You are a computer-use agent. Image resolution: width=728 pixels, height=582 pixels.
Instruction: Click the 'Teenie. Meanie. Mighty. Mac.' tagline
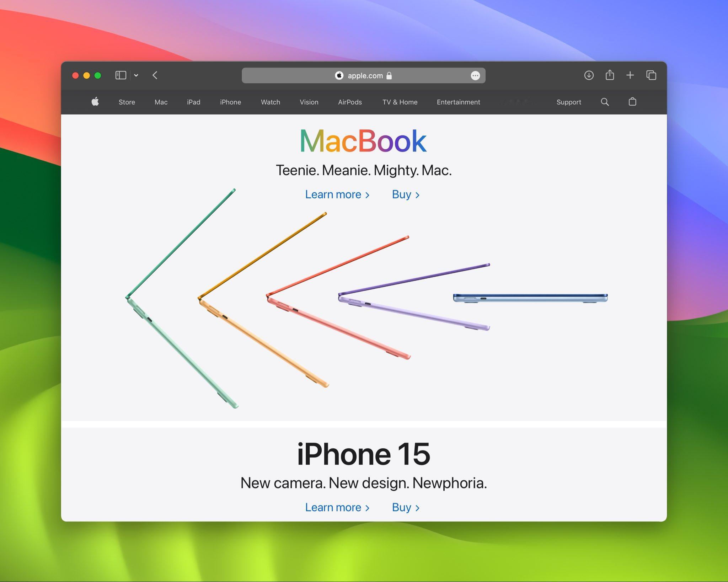[364, 170]
